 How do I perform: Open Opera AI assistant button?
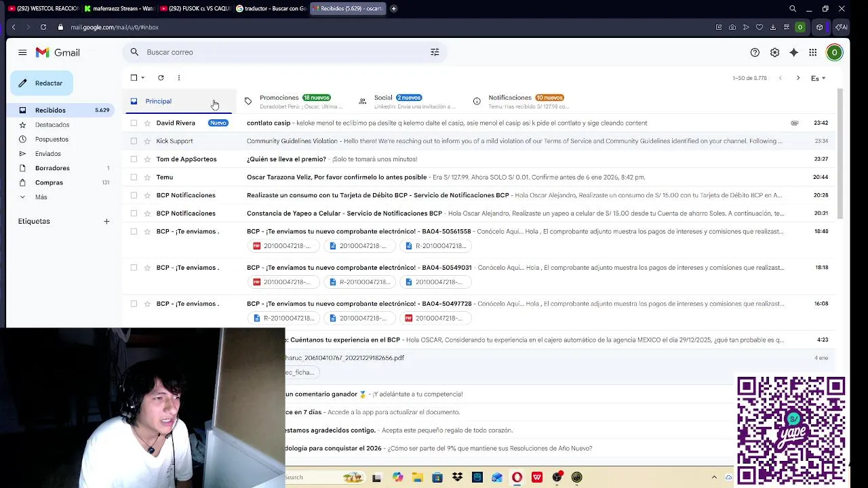tap(841, 27)
